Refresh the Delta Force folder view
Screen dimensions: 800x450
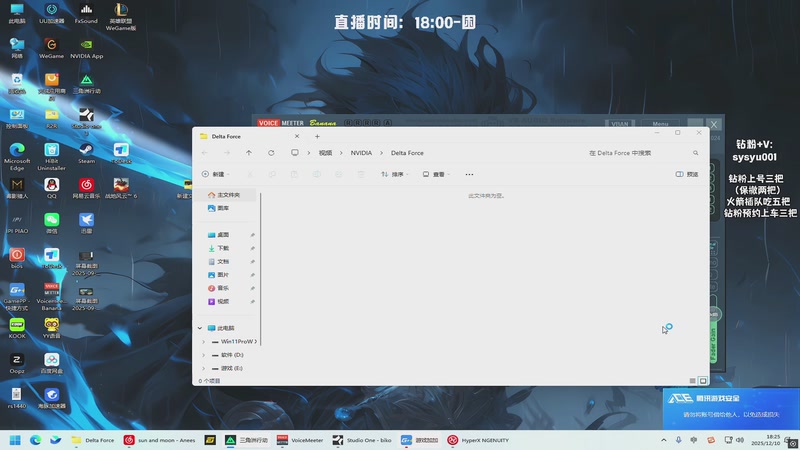click(271, 153)
